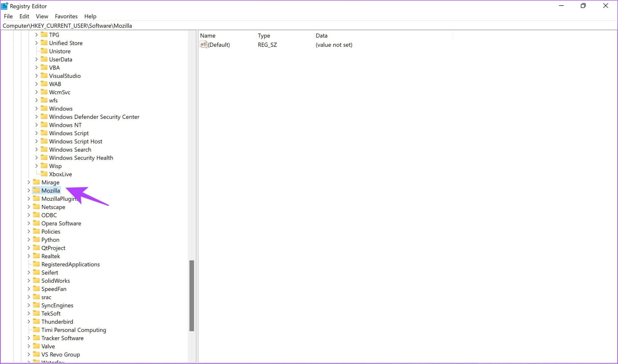The width and height of the screenshot is (618, 364).
Task: Click the Realtek folder icon
Action: tap(36, 256)
